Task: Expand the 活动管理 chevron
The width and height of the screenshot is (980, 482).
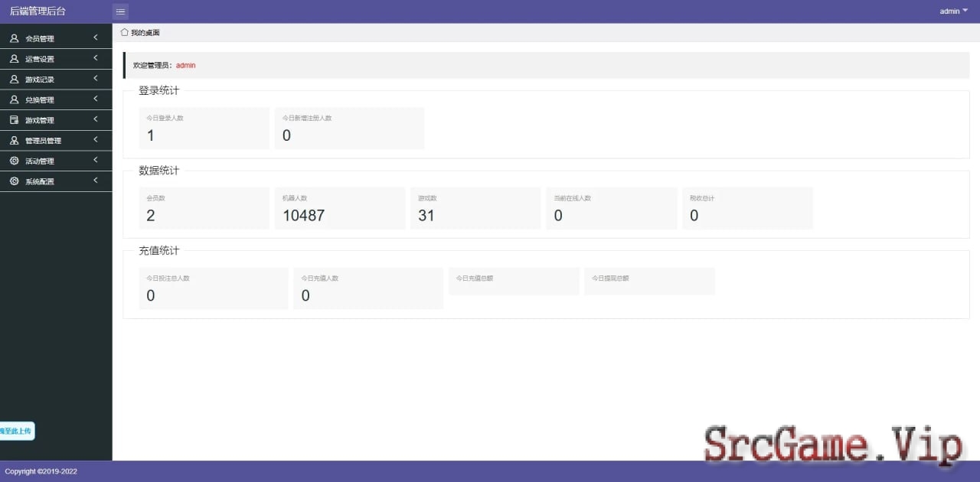Action: 96,160
